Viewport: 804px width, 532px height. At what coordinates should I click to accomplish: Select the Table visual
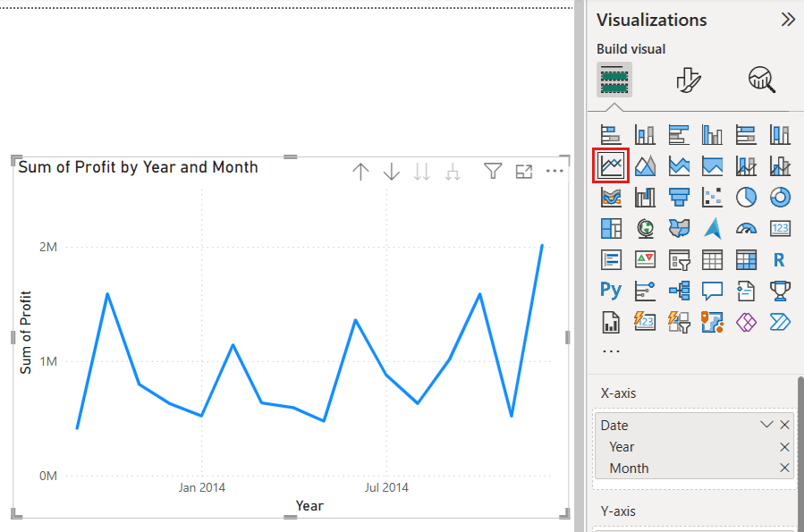(x=712, y=260)
